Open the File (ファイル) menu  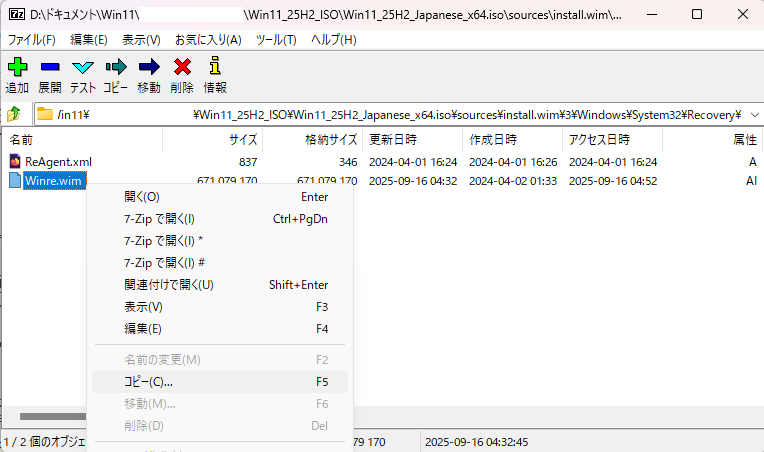32,39
